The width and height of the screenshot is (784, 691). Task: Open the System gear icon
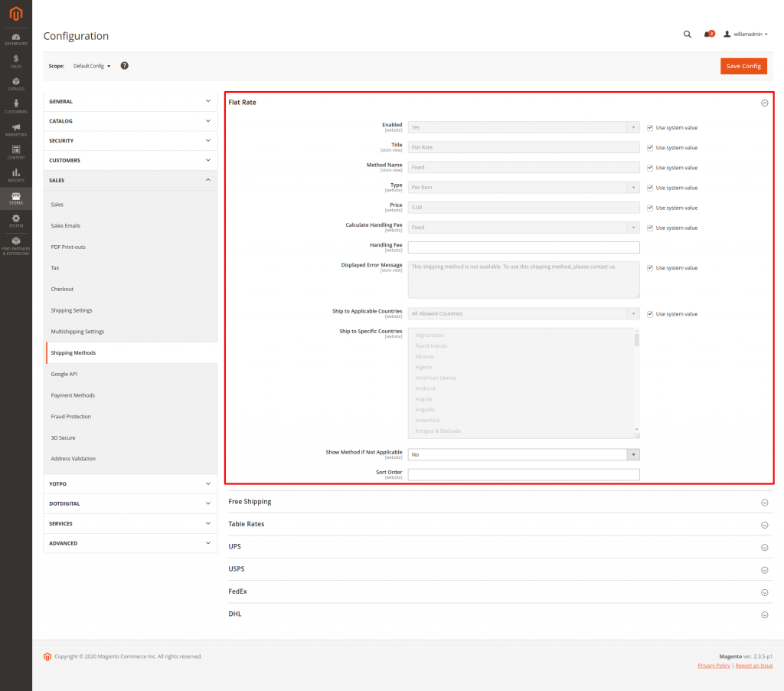(x=15, y=221)
